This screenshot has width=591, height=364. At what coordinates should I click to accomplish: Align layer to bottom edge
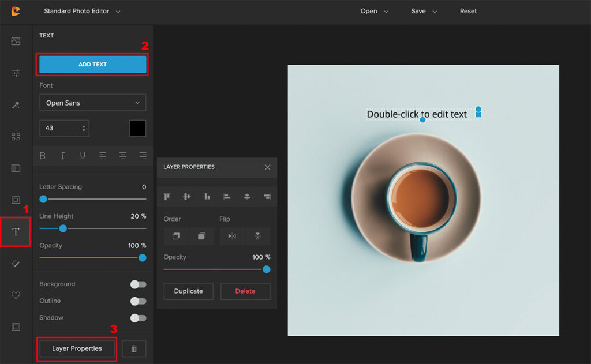coord(207,196)
